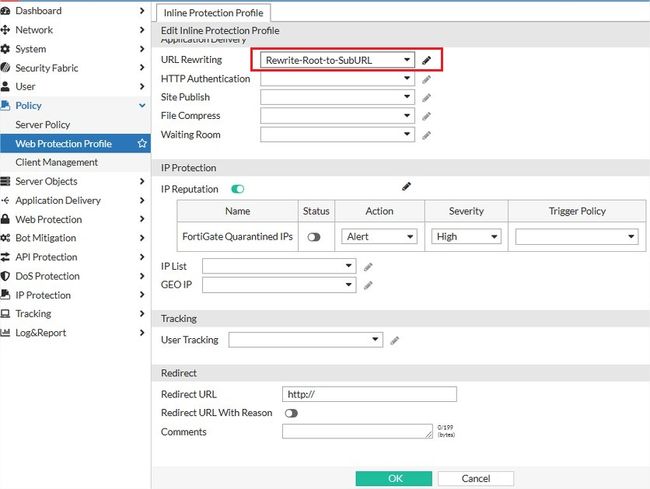The width and height of the screenshot is (650, 489).
Task: Favorite Web Protection Profile with star icon
Action: point(142,143)
